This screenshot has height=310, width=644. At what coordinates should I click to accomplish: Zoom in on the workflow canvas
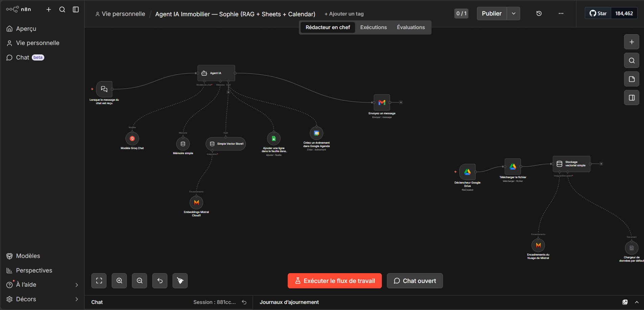pos(119,281)
